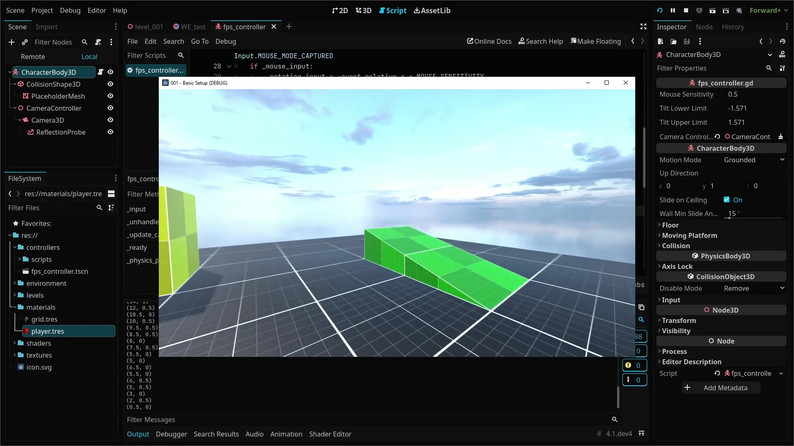The image size is (794, 446).
Task: Toggle visibility of CharacterBody3D node
Action: tap(110, 72)
